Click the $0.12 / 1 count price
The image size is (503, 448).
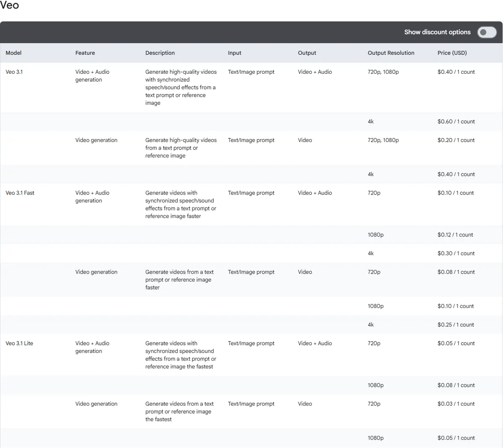(x=455, y=235)
